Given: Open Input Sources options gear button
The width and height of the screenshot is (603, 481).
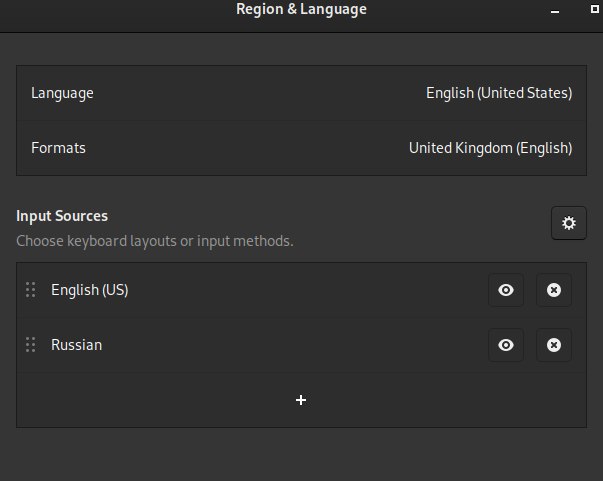Looking at the screenshot, I should [568, 223].
